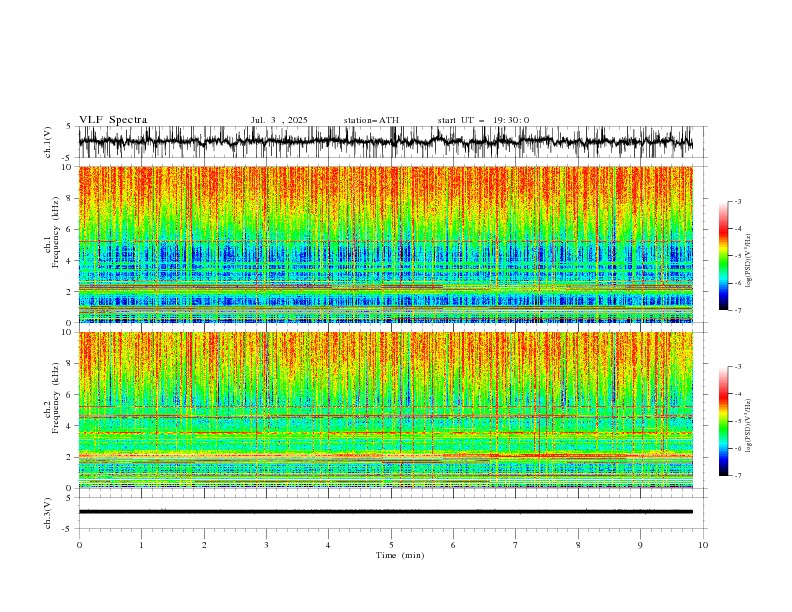Click the 'ch.3(V)' axis label

coord(48,513)
